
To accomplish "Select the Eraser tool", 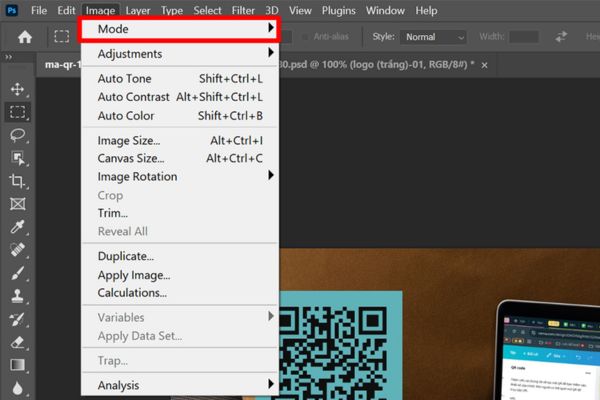I will point(17,342).
